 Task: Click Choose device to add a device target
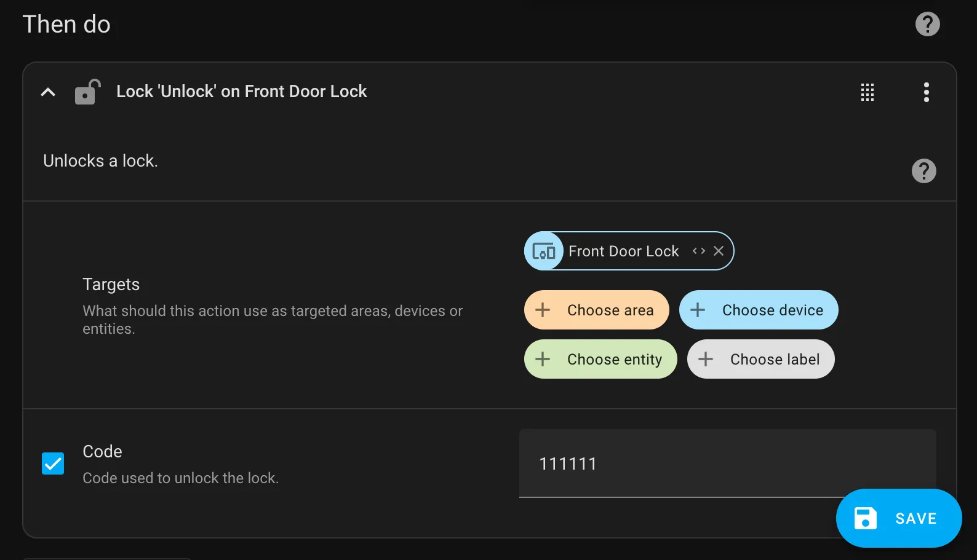pyautogui.click(x=758, y=310)
